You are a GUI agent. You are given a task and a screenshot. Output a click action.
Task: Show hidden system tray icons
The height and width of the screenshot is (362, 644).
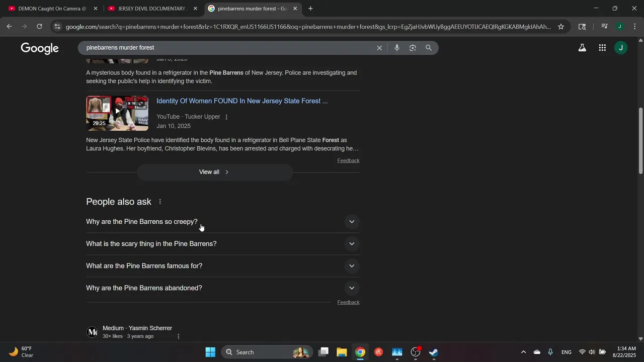click(523, 352)
